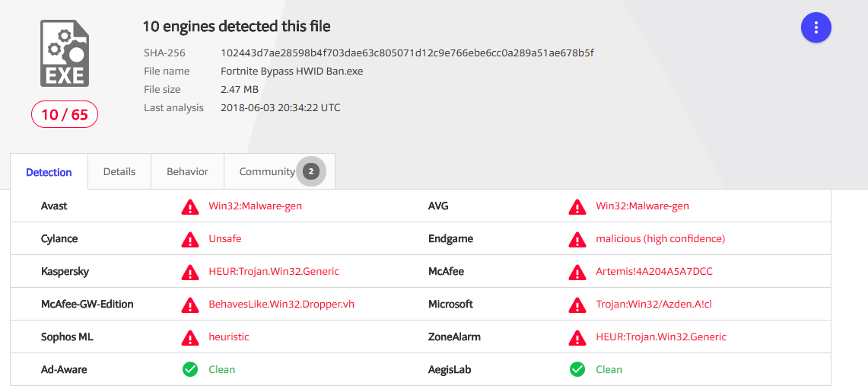The width and height of the screenshot is (868, 386).
Task: Click the Microsoft engine name
Action: pyautogui.click(x=450, y=304)
